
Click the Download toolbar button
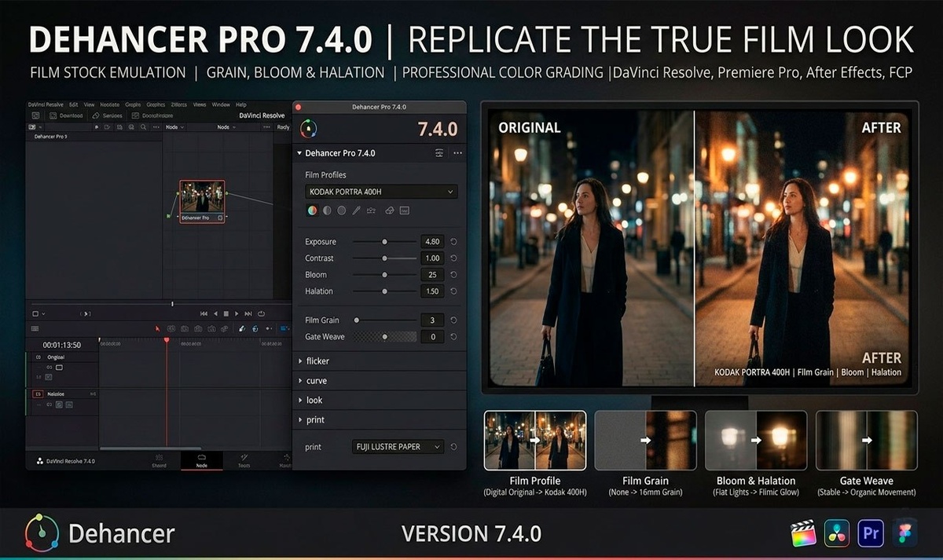66,115
